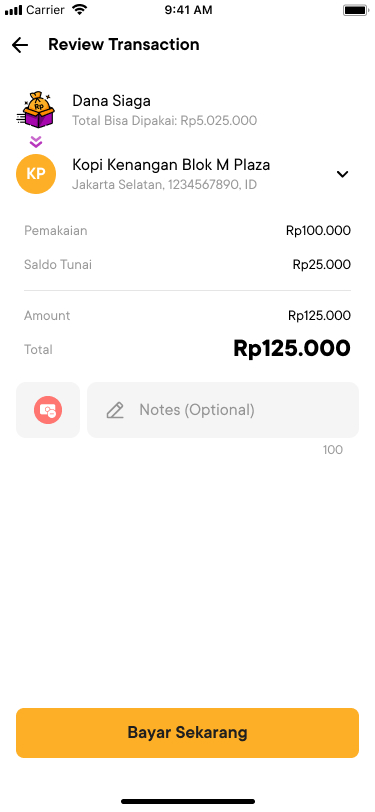Click the battery indicator icon
The width and height of the screenshot is (375, 812).
tap(355, 10)
